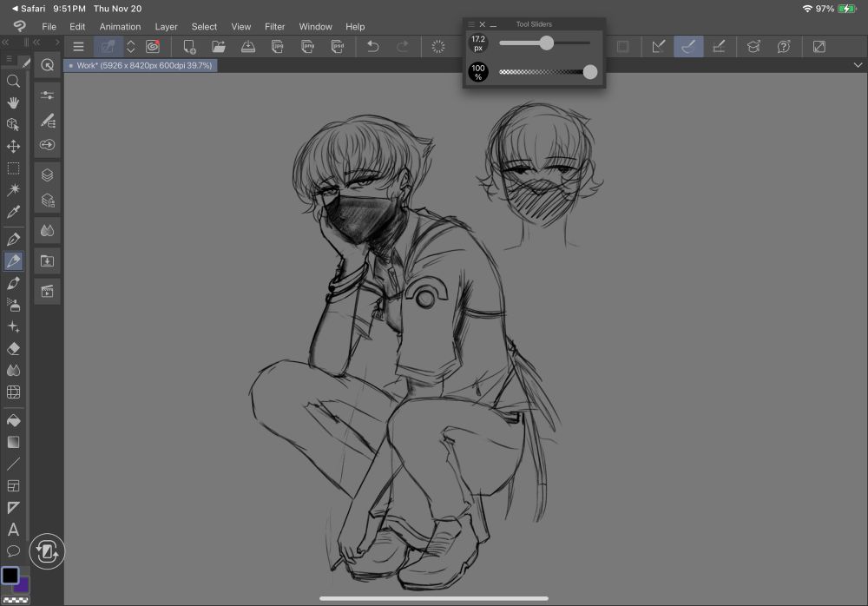Open the hamburger command bar menu

[79, 47]
